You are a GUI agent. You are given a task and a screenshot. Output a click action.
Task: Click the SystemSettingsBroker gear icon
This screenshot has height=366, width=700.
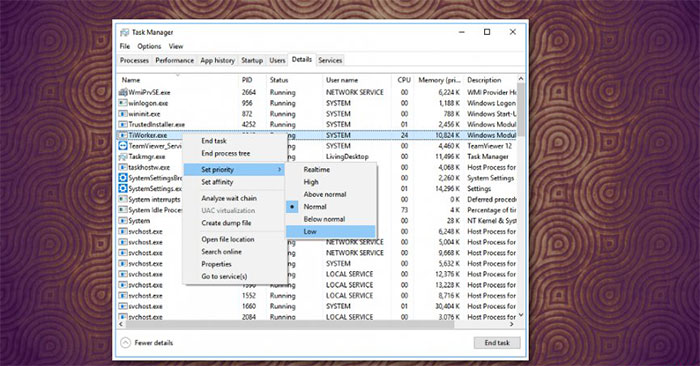tap(123, 178)
